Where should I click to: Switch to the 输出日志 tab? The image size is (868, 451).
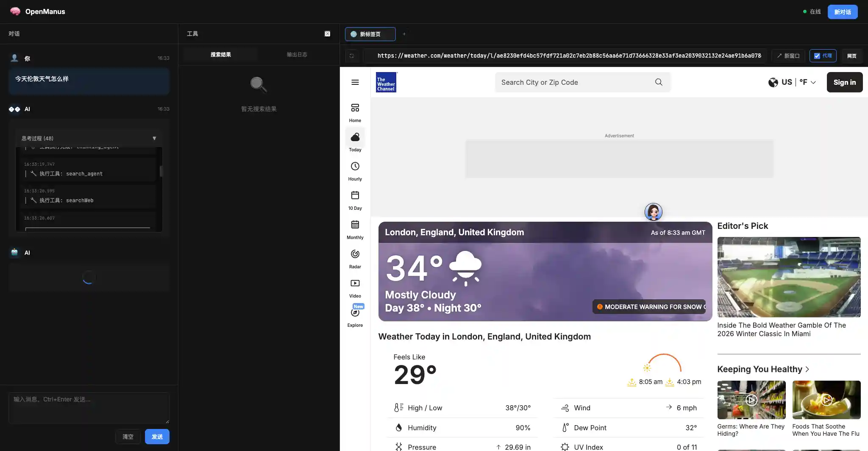point(297,54)
